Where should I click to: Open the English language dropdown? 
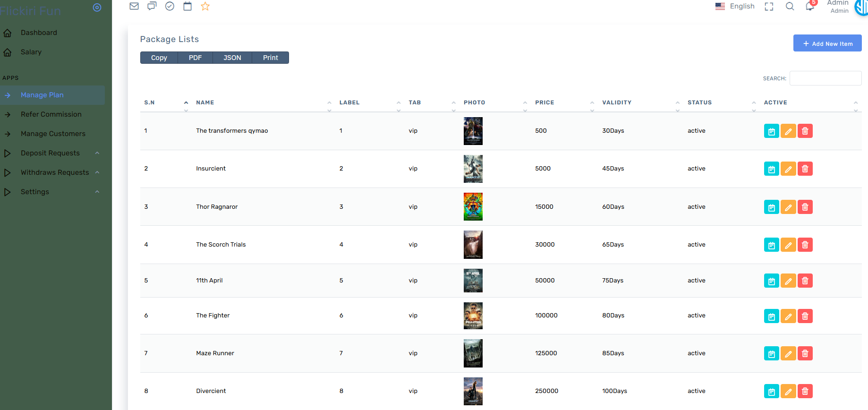coord(735,6)
